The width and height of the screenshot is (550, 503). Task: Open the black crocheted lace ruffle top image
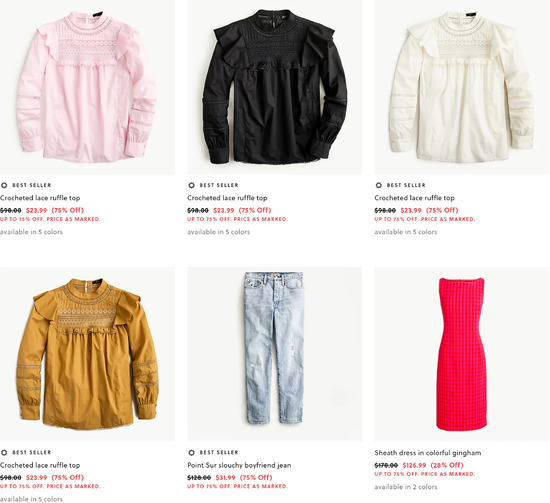click(x=274, y=87)
